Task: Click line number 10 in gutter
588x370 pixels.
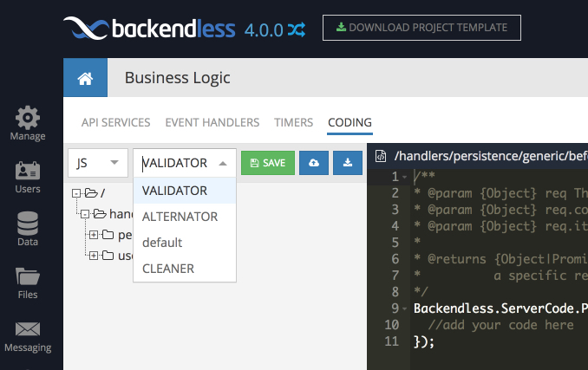Action: click(391, 325)
